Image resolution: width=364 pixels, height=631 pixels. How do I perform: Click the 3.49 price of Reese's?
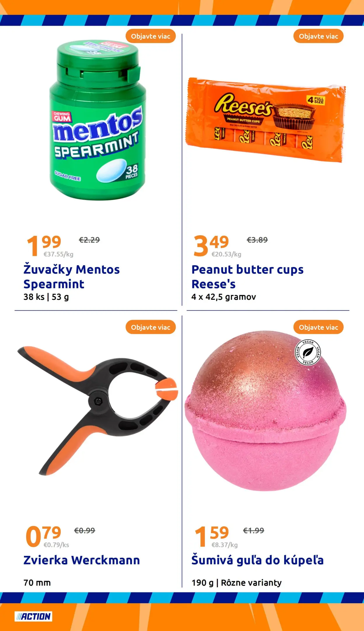211,245
